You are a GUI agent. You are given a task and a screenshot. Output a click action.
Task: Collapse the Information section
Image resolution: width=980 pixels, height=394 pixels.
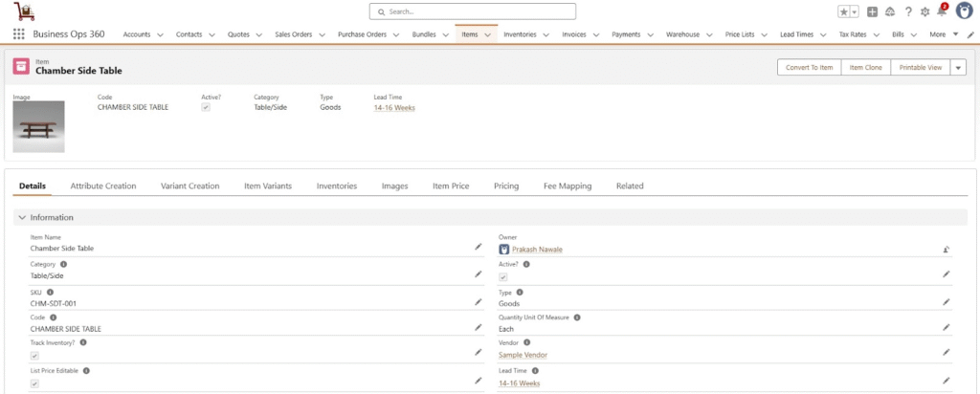(x=22, y=217)
